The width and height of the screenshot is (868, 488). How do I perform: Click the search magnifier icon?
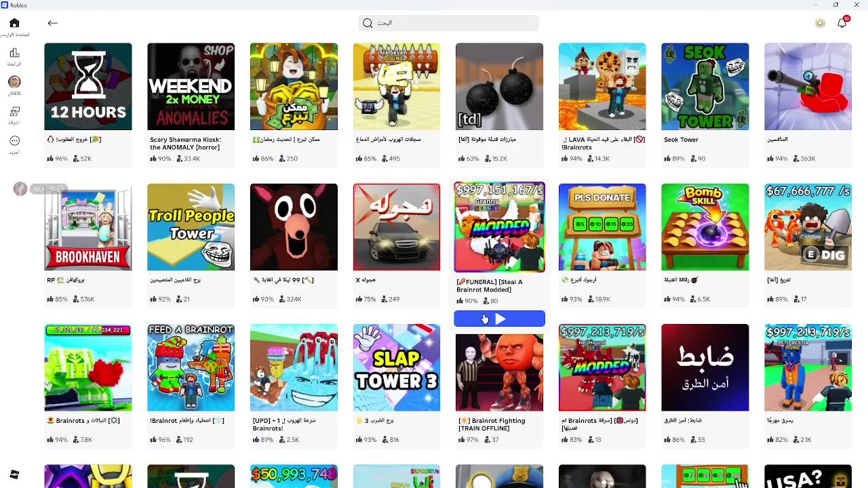tap(368, 23)
